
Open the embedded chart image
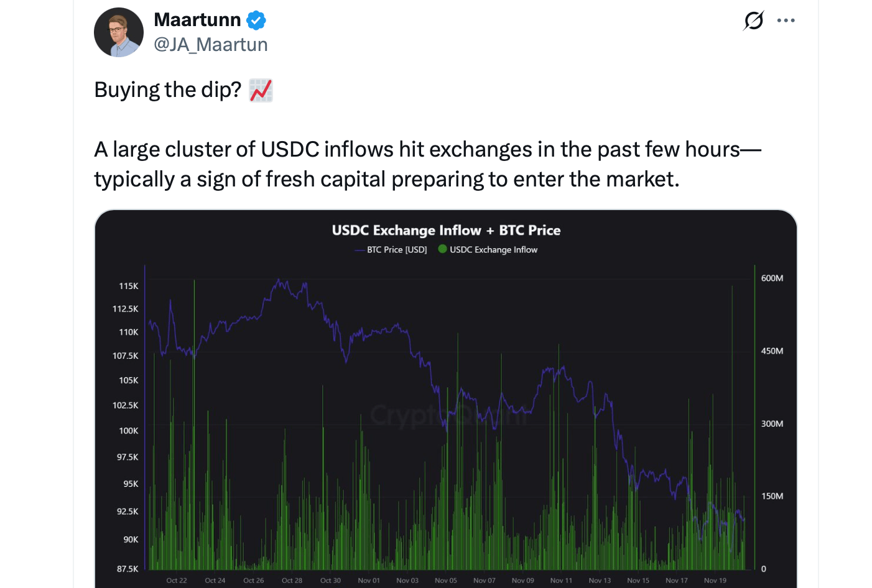[446, 399]
